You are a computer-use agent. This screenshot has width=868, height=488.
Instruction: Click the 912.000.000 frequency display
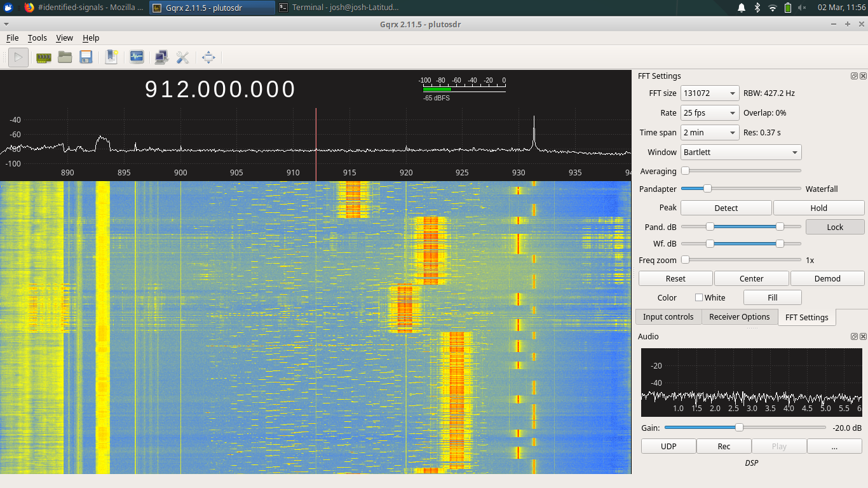pyautogui.click(x=220, y=89)
